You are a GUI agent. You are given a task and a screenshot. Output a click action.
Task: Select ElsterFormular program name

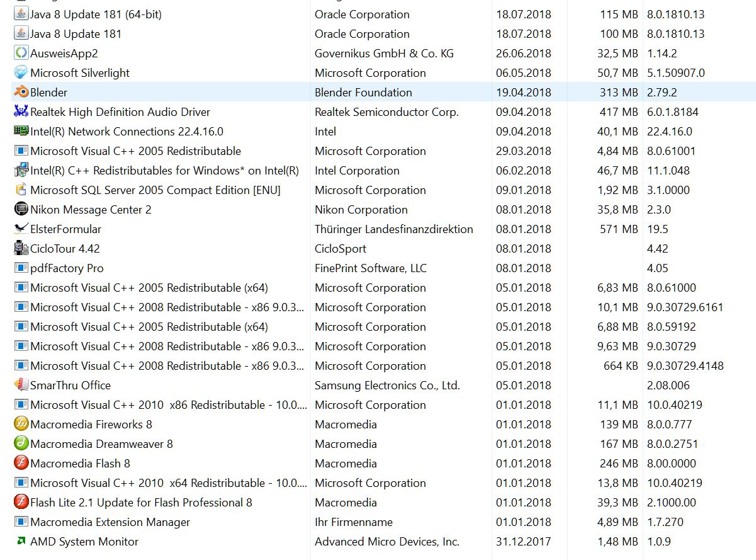tap(65, 229)
